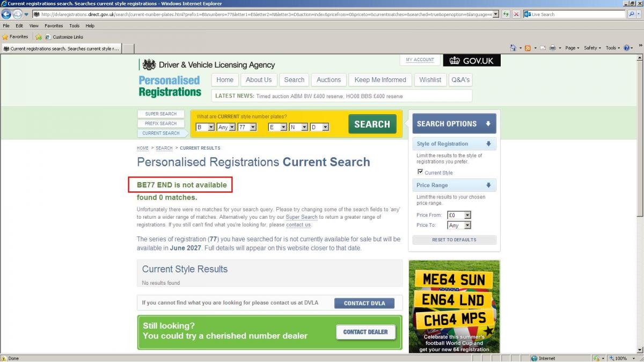Click the empty New Tab button
Viewport: 644px width, 362px height.
[x=128, y=48]
